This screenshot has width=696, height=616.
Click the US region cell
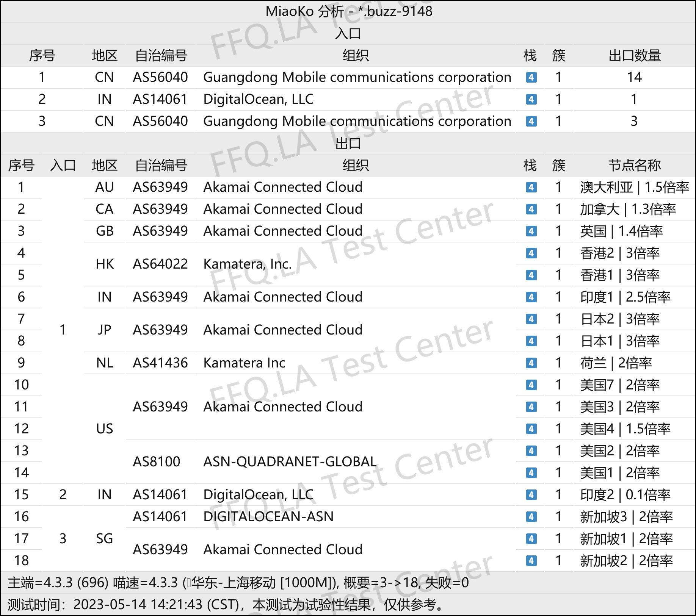[x=104, y=429]
